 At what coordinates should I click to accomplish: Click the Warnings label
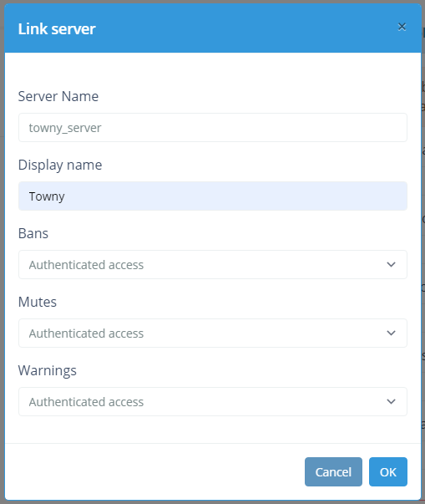click(48, 370)
